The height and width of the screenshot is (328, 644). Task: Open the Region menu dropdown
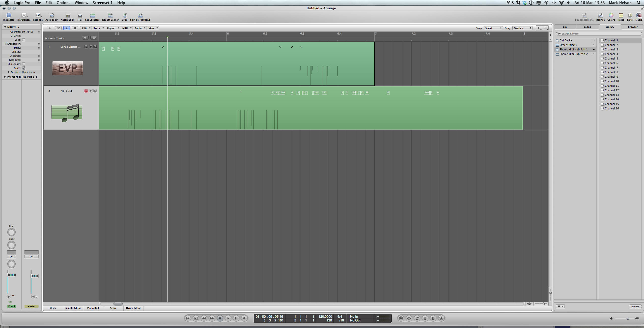tap(113, 28)
